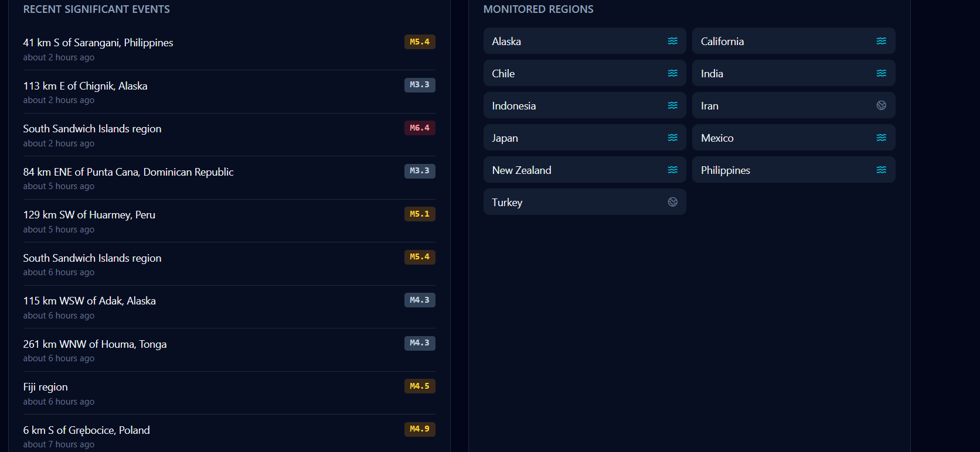This screenshot has height=452, width=980.
Task: Click the waves icon beside Philippines
Action: click(881, 170)
